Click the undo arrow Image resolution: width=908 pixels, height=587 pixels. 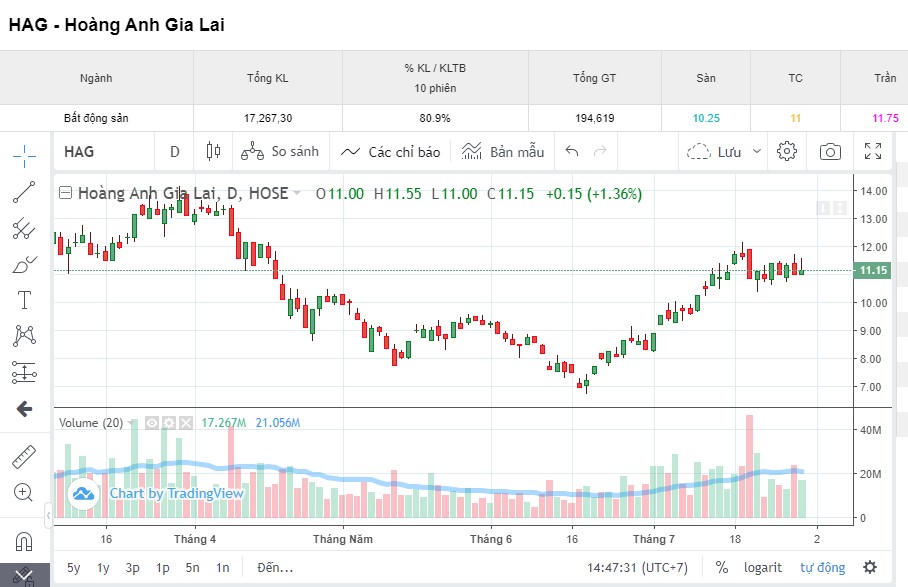pyautogui.click(x=572, y=152)
